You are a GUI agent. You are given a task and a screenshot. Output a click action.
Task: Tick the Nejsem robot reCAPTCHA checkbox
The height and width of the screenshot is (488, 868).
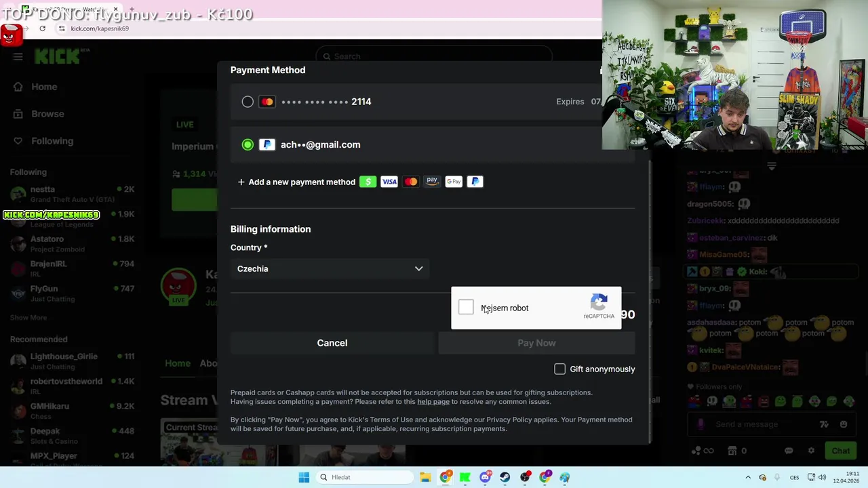click(x=466, y=307)
